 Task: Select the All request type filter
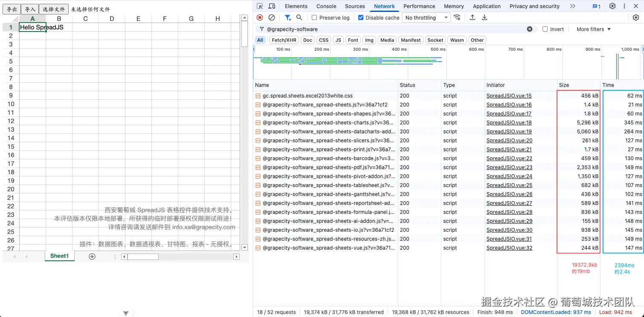260,40
